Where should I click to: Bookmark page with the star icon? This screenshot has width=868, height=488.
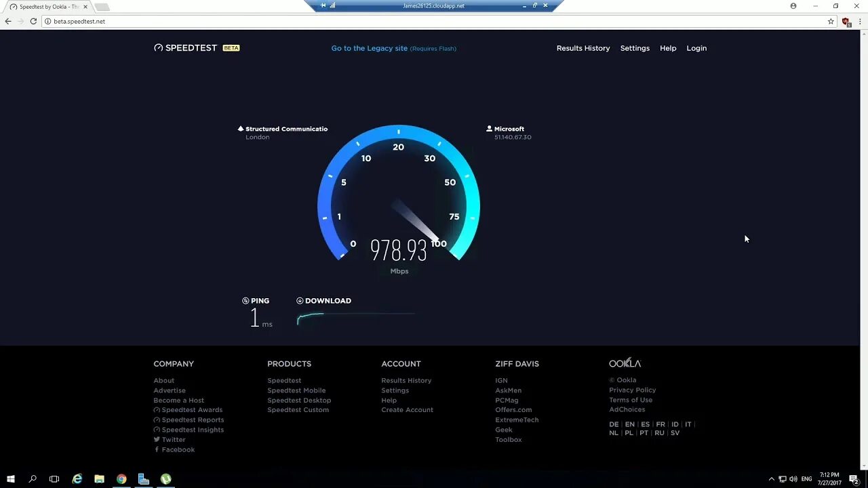(x=831, y=21)
